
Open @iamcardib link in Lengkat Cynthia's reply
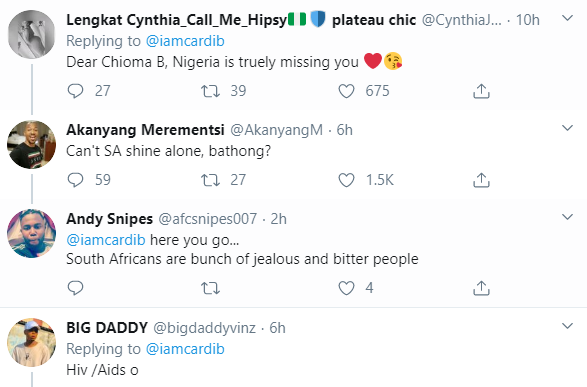pyautogui.click(x=185, y=41)
